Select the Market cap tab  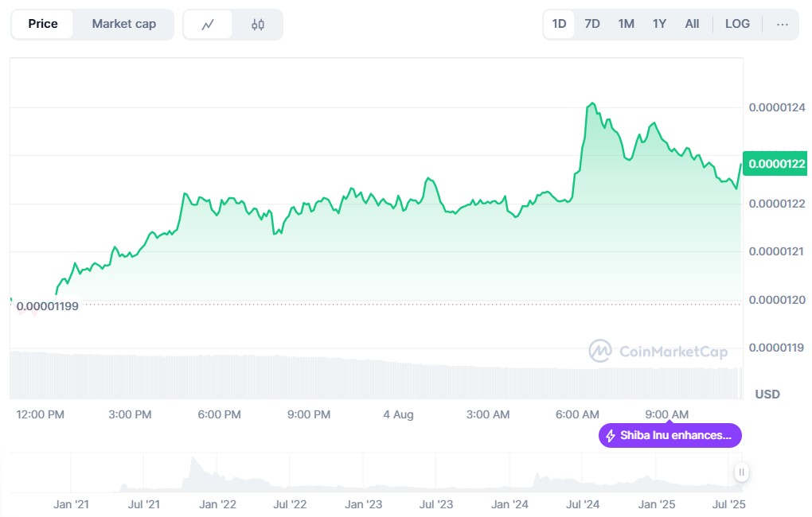[x=123, y=24]
